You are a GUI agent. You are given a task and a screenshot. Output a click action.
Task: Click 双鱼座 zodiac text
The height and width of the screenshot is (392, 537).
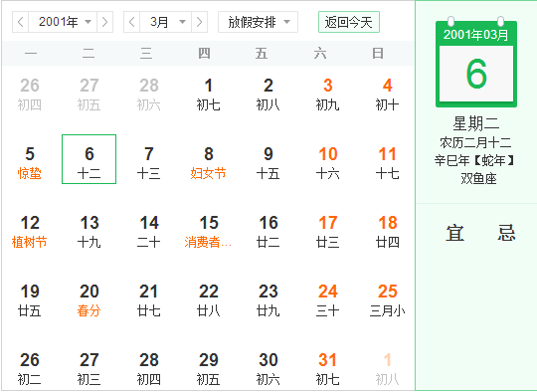click(478, 178)
